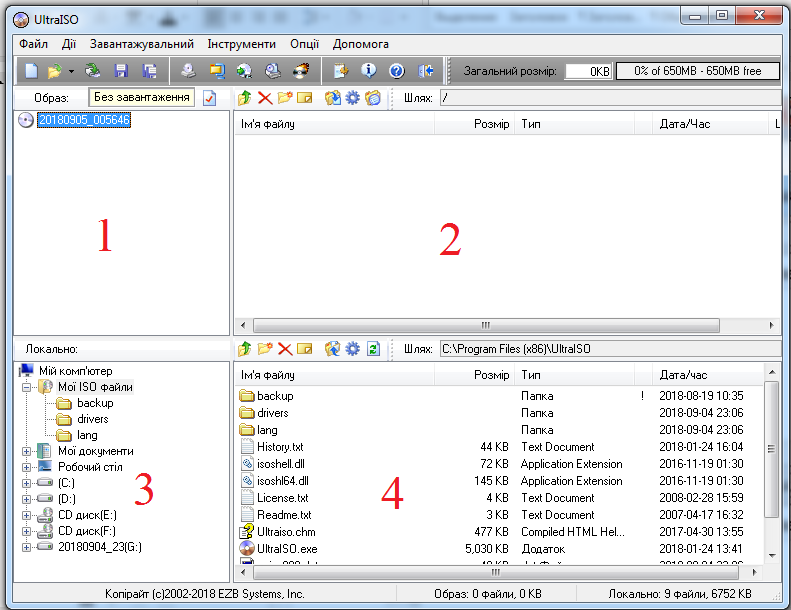Click the Add Files toolbar icon
791x610 pixels.
tap(341, 71)
